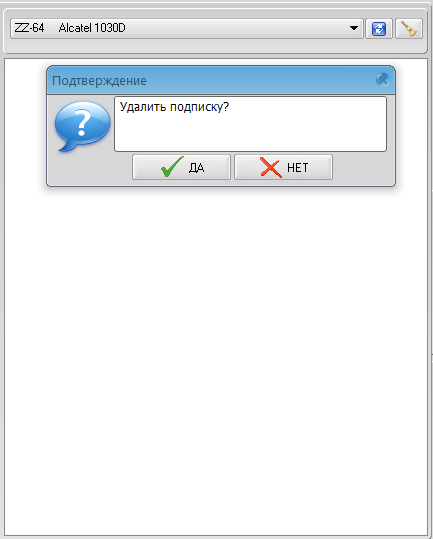433x539 pixels.
Task: Click the blue refresh arrows icon
Action: click(379, 29)
